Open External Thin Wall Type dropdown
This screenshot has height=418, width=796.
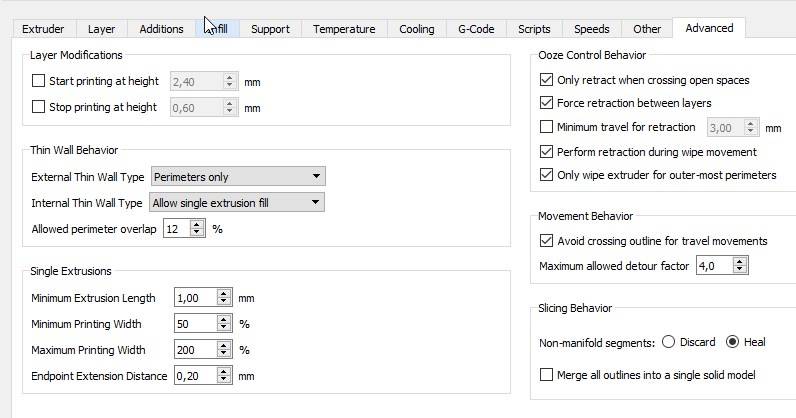tap(238, 177)
